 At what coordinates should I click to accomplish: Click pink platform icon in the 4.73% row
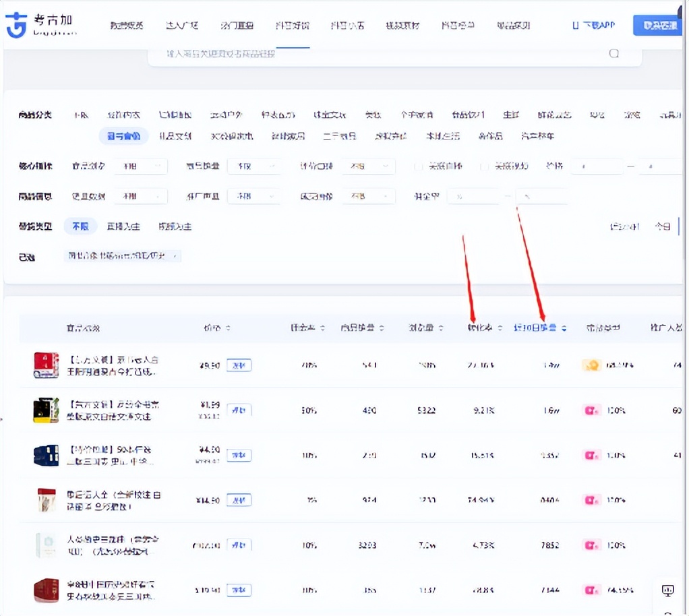coord(591,545)
